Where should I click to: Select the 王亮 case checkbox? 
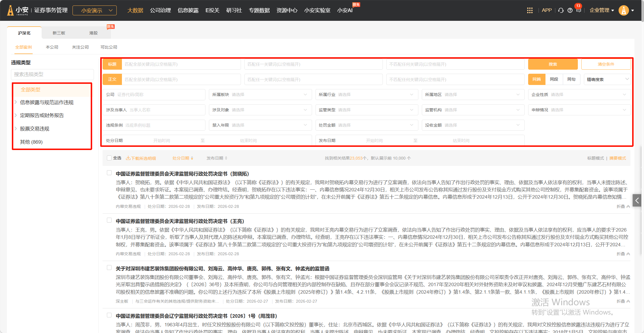109,220
